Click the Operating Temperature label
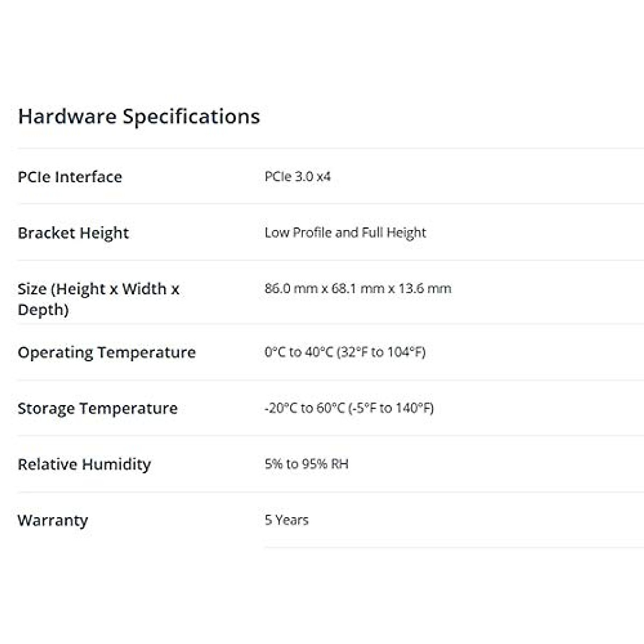 106,353
